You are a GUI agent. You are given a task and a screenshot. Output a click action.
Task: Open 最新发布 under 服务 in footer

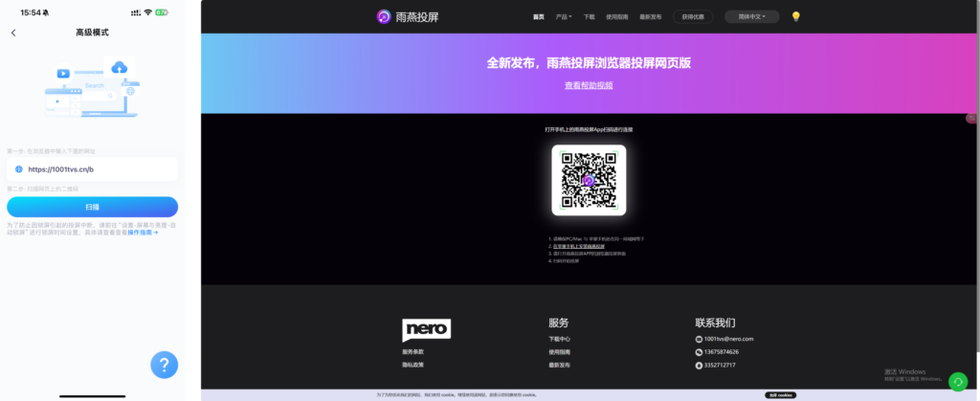[x=559, y=366]
